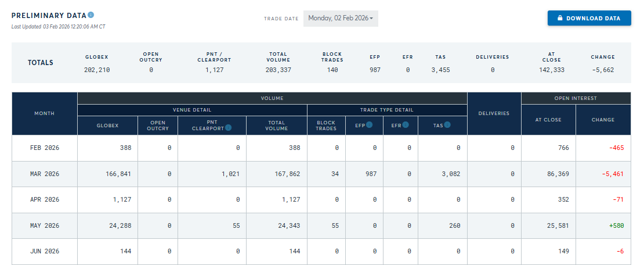Click MAY 2026 Globex value 24,288

(120, 225)
